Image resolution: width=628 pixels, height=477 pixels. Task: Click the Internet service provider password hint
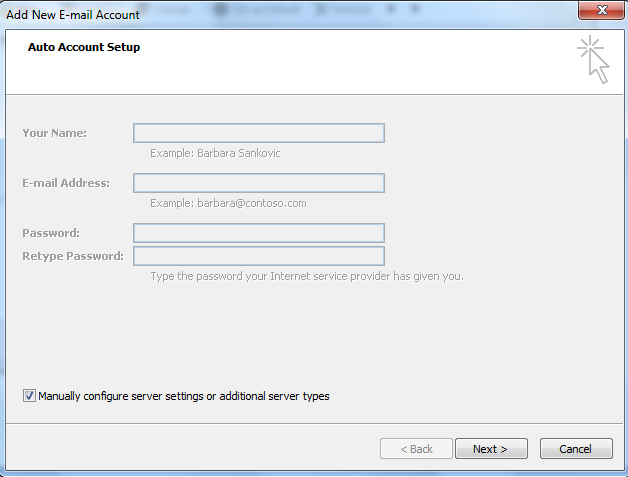[x=306, y=276]
